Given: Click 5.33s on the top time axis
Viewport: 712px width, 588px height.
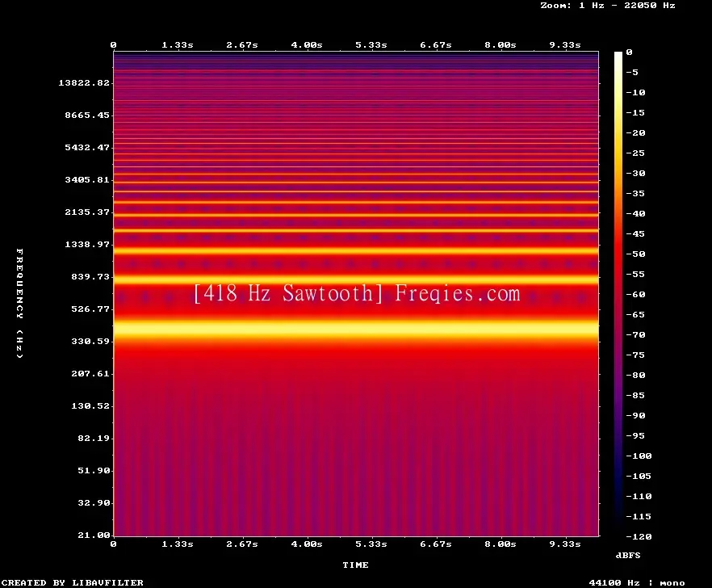Looking at the screenshot, I should pyautogui.click(x=371, y=45).
